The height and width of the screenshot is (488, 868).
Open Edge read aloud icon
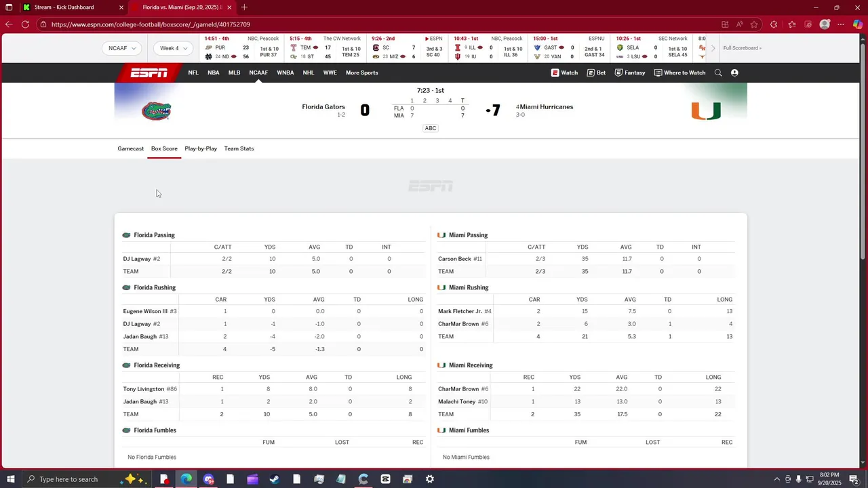click(x=739, y=24)
